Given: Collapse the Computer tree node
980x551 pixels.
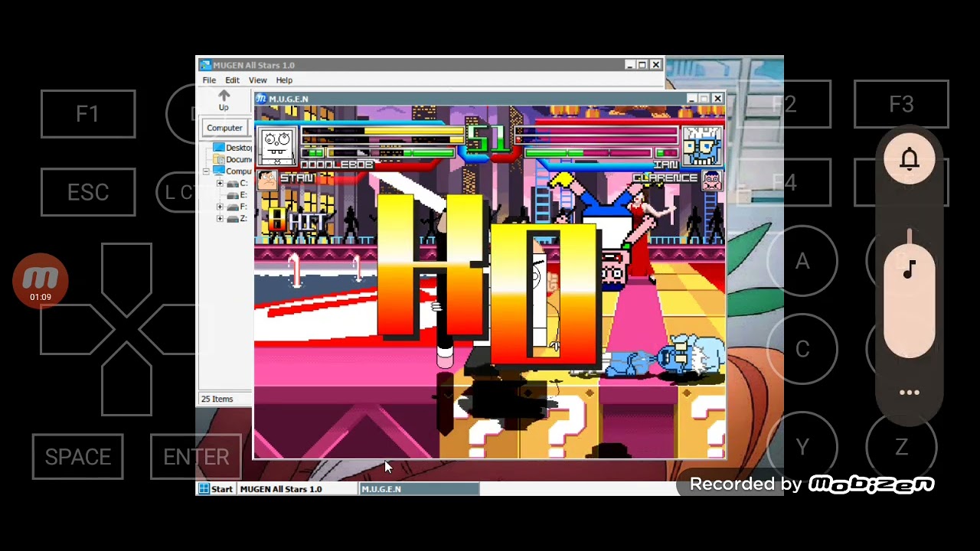Looking at the screenshot, I should (x=206, y=171).
